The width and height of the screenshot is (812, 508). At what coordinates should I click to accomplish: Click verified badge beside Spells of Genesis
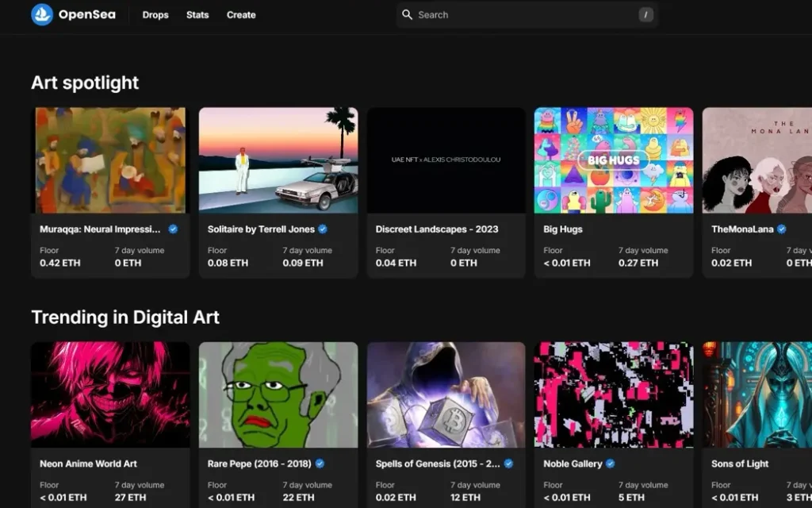point(508,464)
